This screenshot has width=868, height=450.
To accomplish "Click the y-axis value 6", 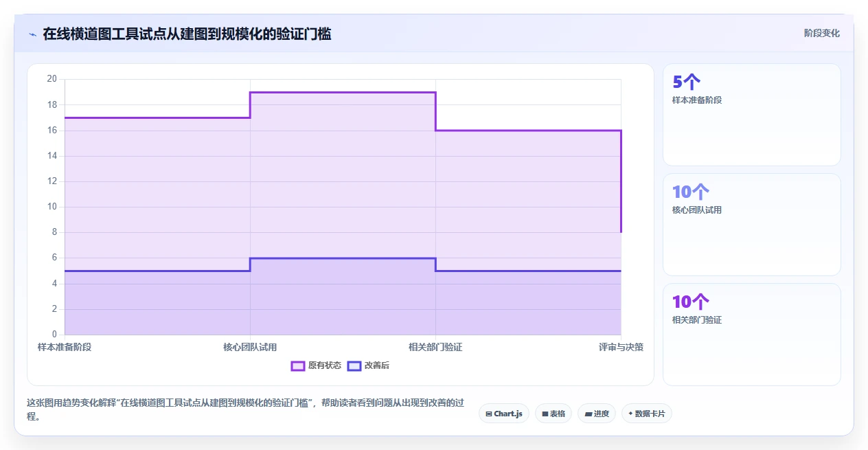I will click(55, 258).
